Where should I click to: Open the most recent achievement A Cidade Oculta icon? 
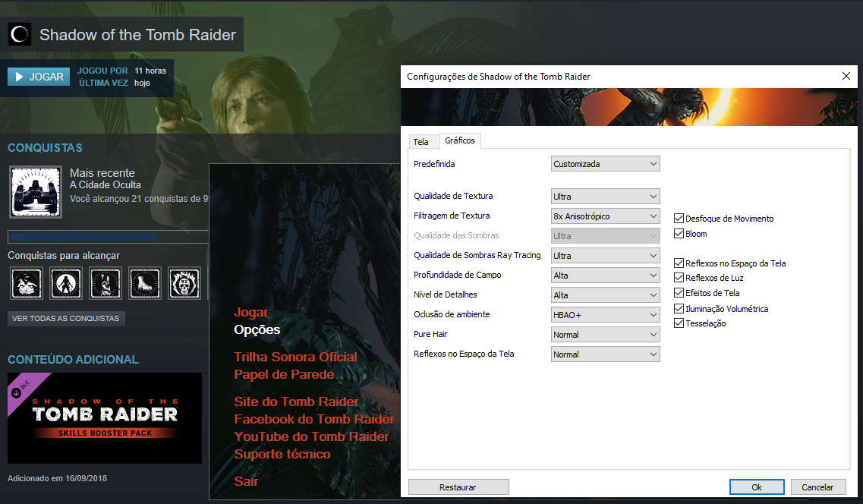click(x=36, y=192)
